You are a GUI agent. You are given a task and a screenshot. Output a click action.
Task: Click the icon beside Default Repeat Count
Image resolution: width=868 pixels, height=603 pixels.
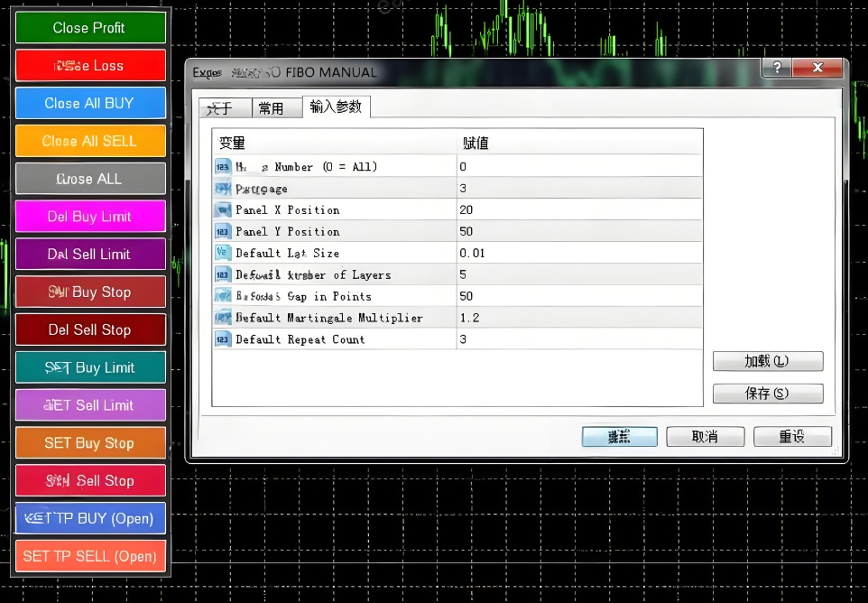[x=223, y=339]
